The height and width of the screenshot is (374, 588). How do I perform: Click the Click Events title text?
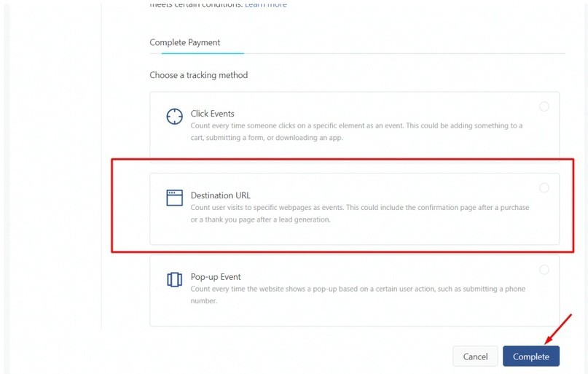pyautogui.click(x=212, y=114)
